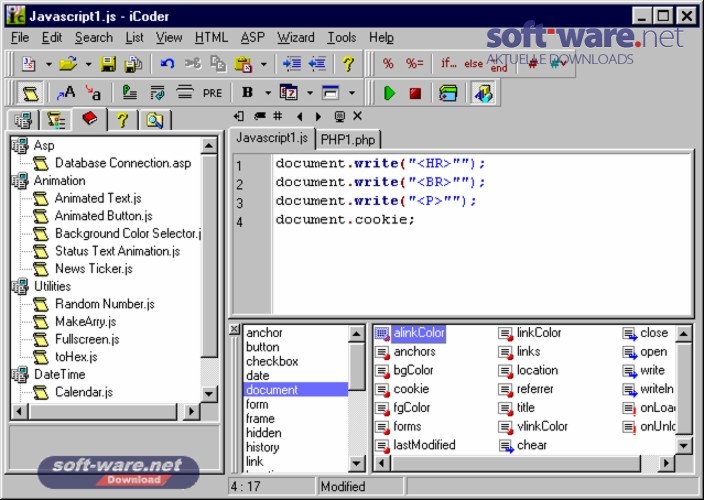Go to next with right arrow in editor toolbar

coord(318,117)
